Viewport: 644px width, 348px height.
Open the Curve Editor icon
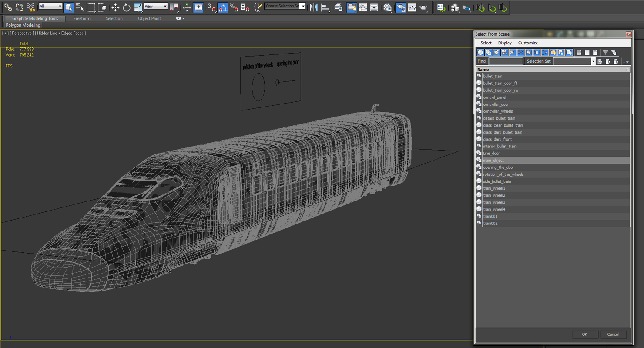(x=363, y=7)
